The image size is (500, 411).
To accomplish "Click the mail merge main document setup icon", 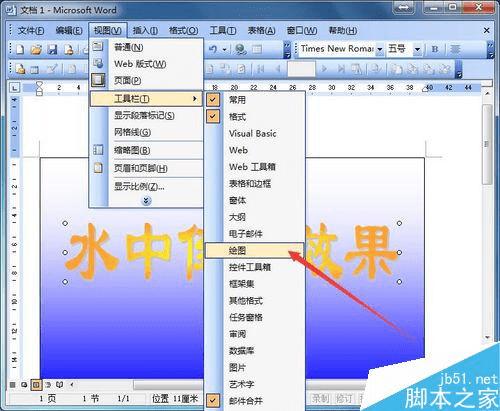I will click(x=20, y=69).
